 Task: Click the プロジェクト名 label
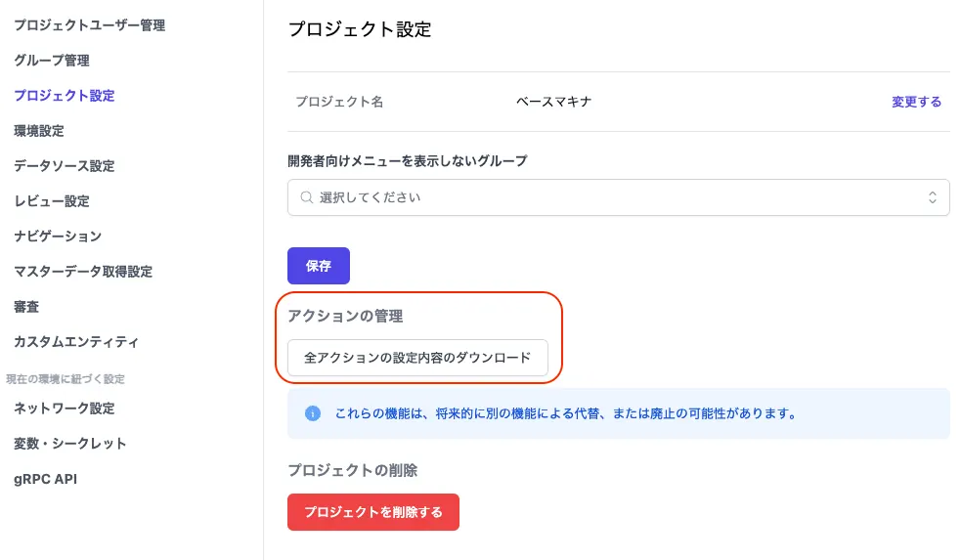[x=339, y=102]
